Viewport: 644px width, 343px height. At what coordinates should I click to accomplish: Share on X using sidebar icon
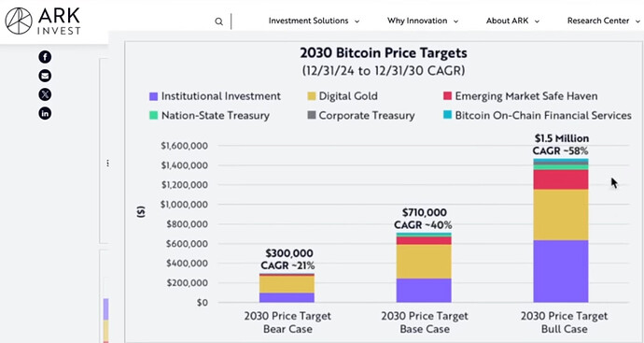[45, 94]
